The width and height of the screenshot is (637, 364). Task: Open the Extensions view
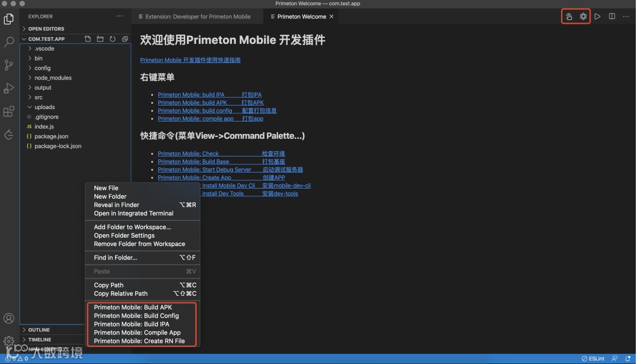8,111
